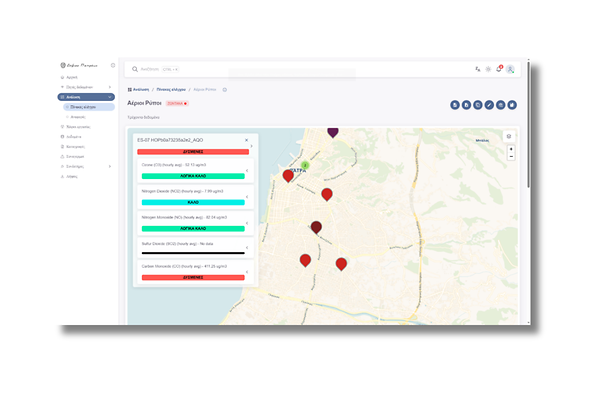
Task: Zoom in on the map
Action: pos(511,149)
